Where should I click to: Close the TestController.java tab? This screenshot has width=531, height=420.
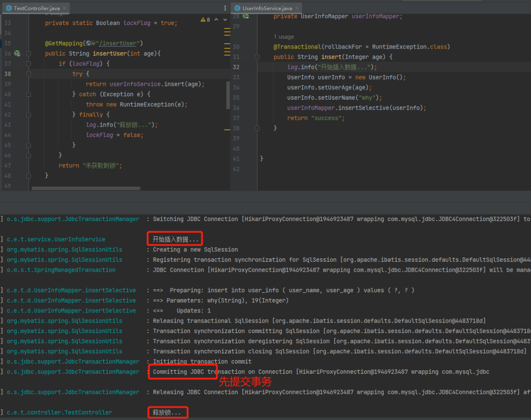[x=65, y=8]
